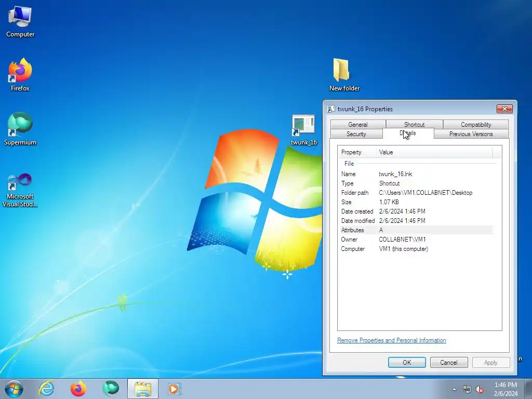
Task: Select the Type row showing Shortcut
Action: point(416,183)
